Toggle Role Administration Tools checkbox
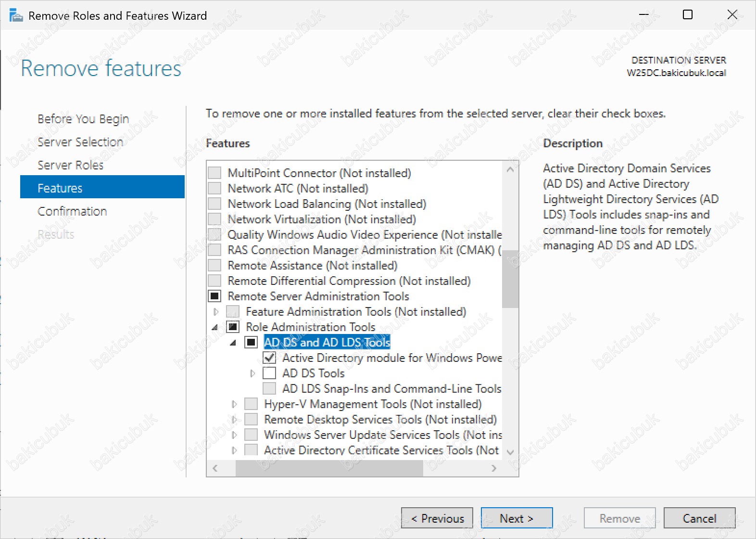 click(233, 327)
